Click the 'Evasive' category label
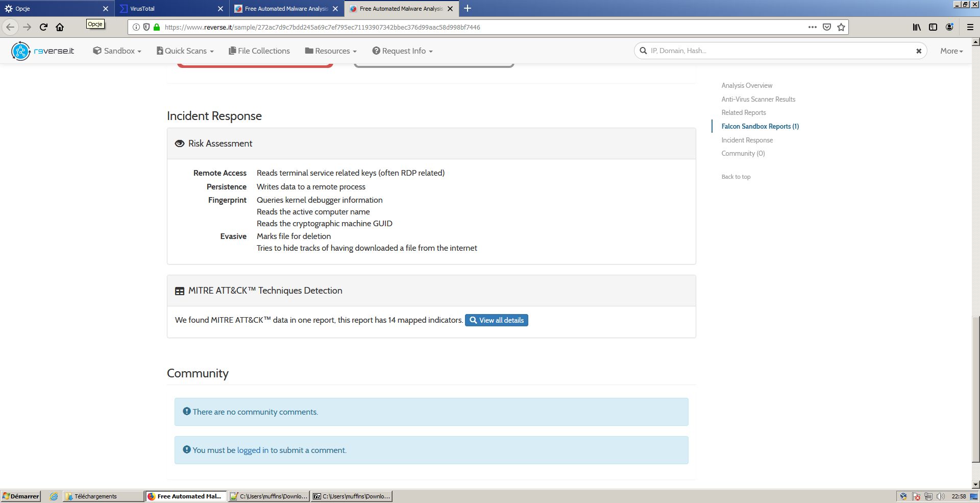 pos(233,236)
